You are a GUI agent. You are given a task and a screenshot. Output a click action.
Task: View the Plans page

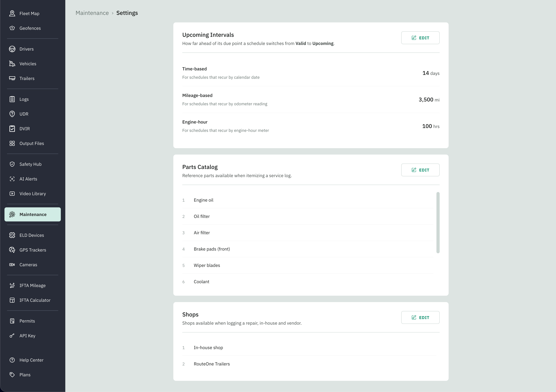pyautogui.click(x=33, y=375)
